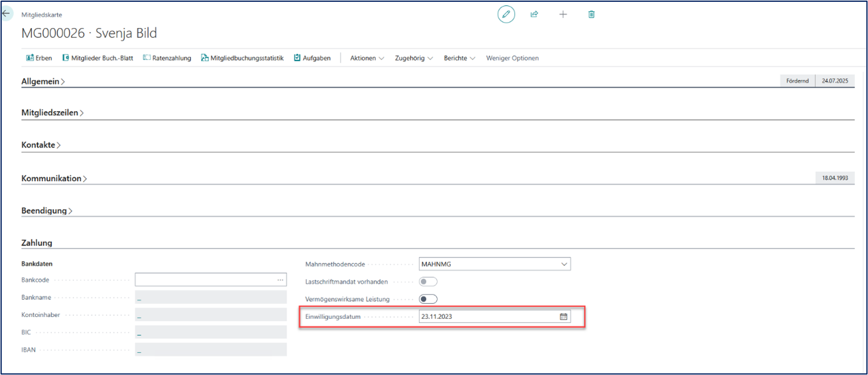
Task: Toggle Vermögenswirksame Leistung switch
Action: [x=428, y=299]
